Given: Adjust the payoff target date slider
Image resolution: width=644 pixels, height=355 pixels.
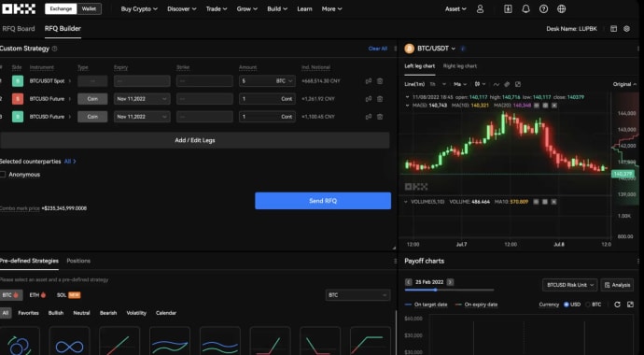Looking at the screenshot, I should 435,290.
